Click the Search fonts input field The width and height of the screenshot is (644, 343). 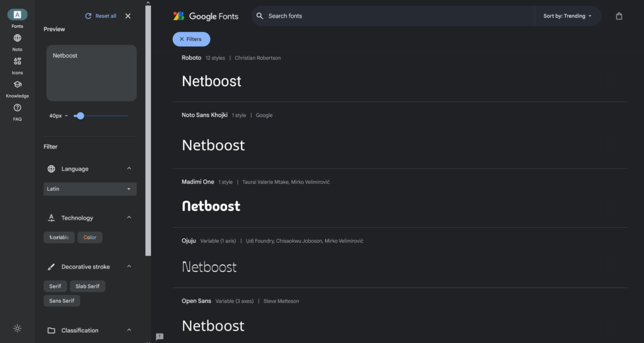[396, 16]
